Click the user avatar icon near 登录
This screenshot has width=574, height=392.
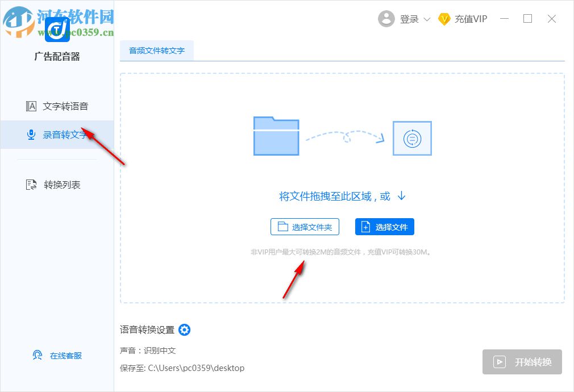tap(386, 18)
